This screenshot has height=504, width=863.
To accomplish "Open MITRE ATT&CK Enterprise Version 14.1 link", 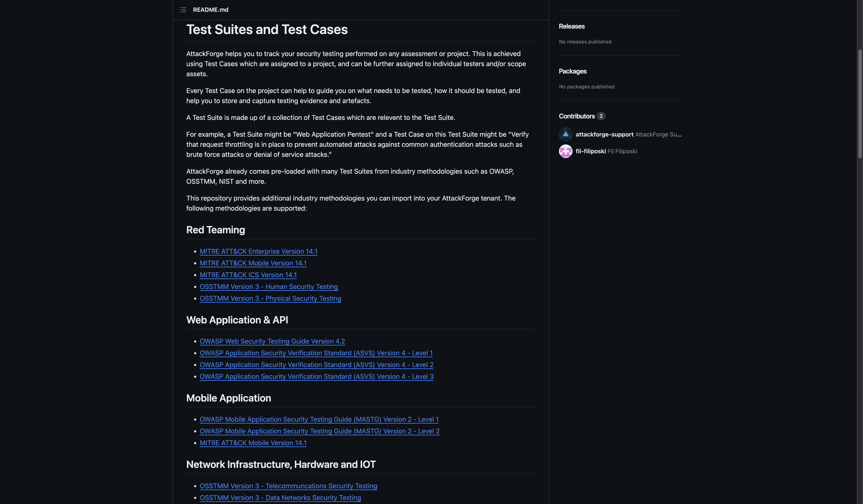I will click(x=259, y=251).
